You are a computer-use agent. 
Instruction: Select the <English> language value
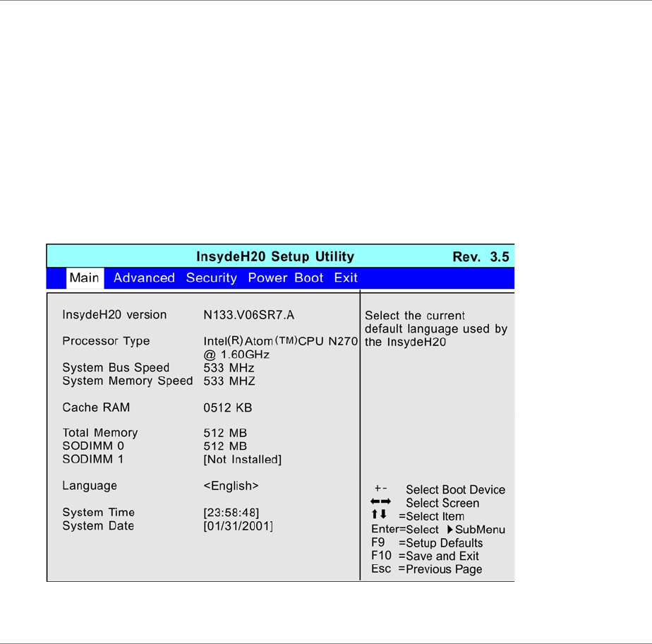[231, 486]
